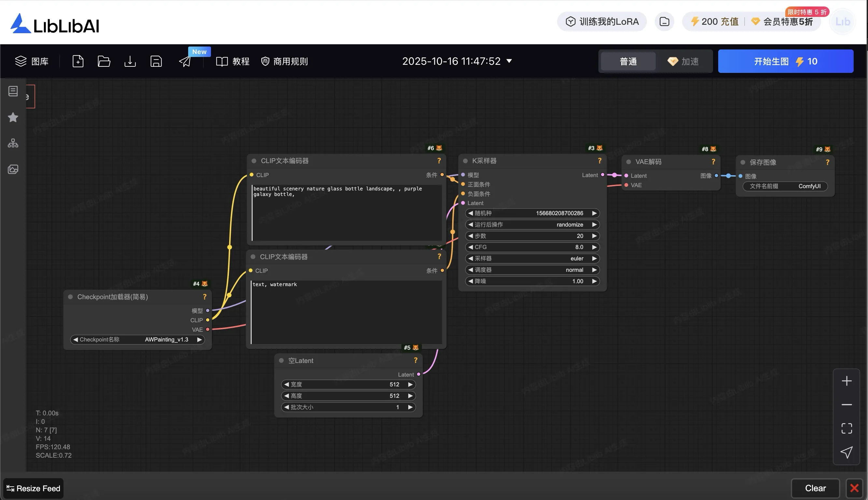868x500 pixels.
Task: Click the download workflow icon
Action: point(130,62)
